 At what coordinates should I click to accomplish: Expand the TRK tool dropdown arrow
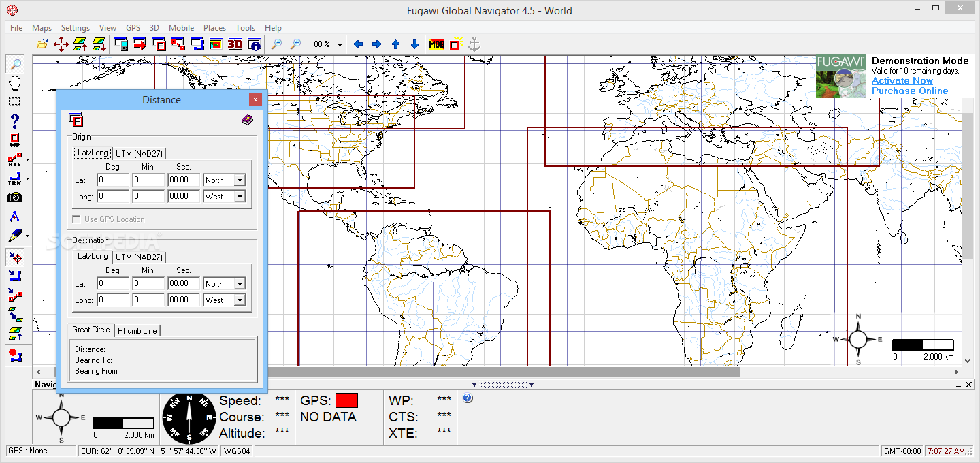(27, 179)
